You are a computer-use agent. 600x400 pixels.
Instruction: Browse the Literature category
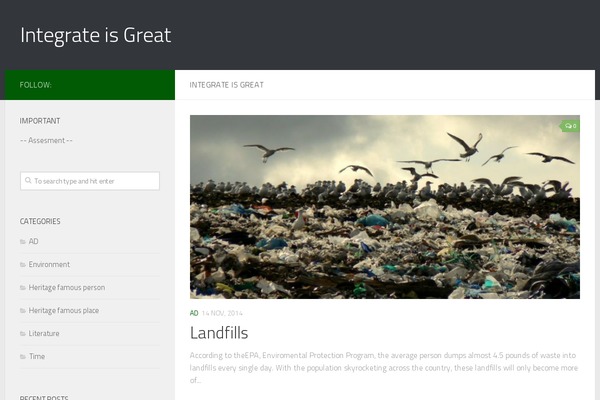pos(44,333)
